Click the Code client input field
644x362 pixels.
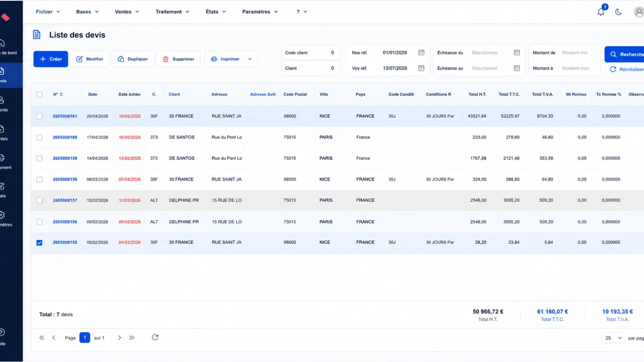coord(310,53)
